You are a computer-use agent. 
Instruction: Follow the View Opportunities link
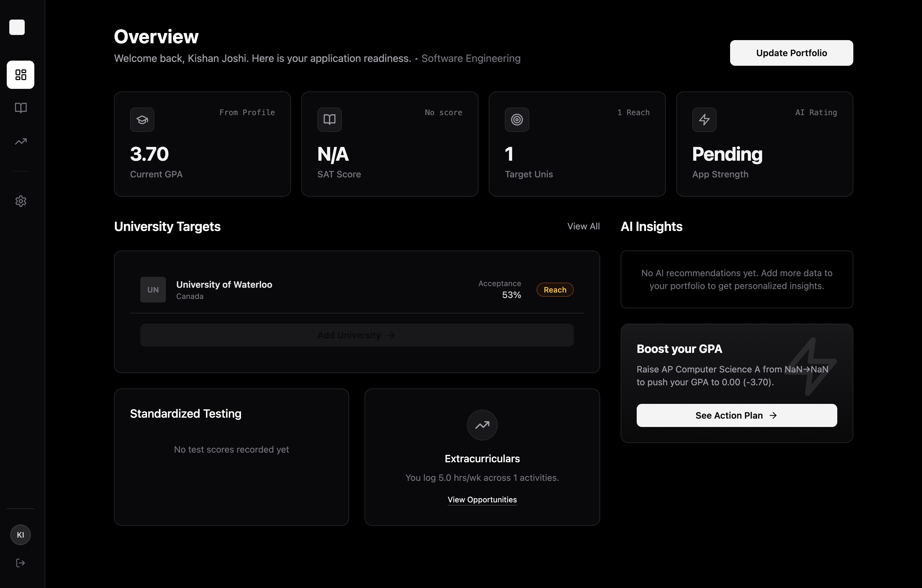tap(482, 499)
